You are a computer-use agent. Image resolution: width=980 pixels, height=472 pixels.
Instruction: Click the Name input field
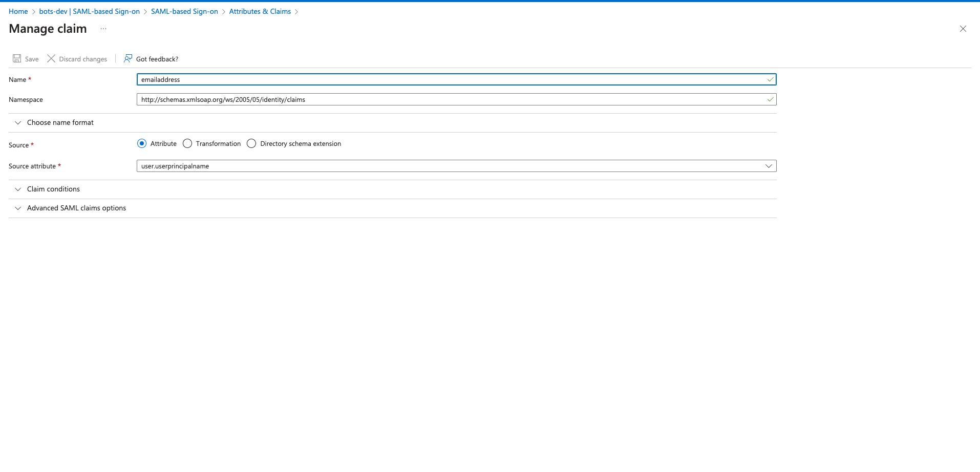point(451,80)
